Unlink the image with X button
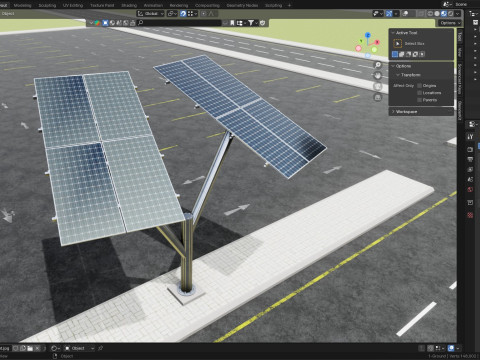The height and width of the screenshot is (360, 480). coord(37,348)
